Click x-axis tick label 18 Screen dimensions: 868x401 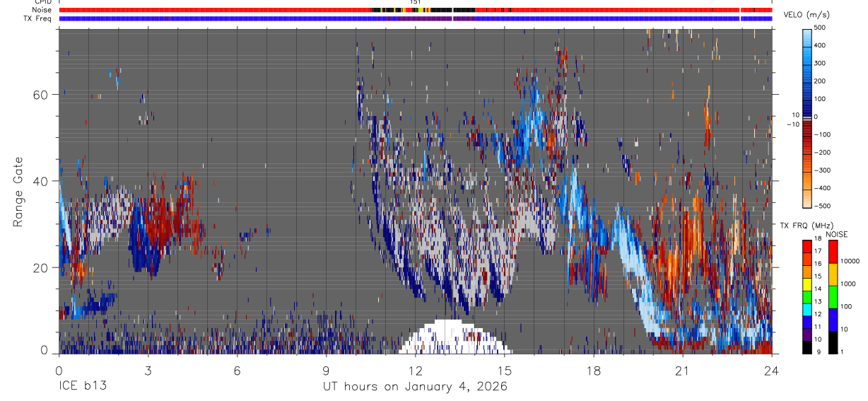pos(594,370)
